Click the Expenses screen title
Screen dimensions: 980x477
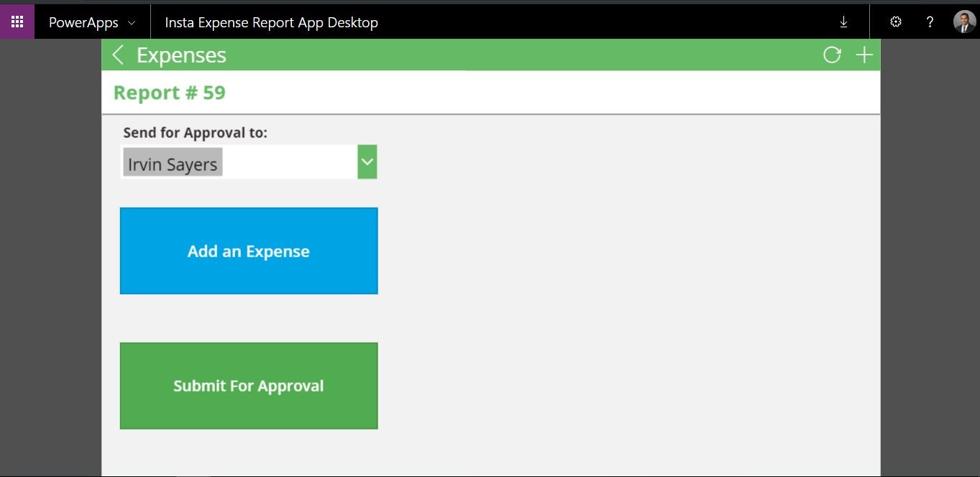(181, 55)
